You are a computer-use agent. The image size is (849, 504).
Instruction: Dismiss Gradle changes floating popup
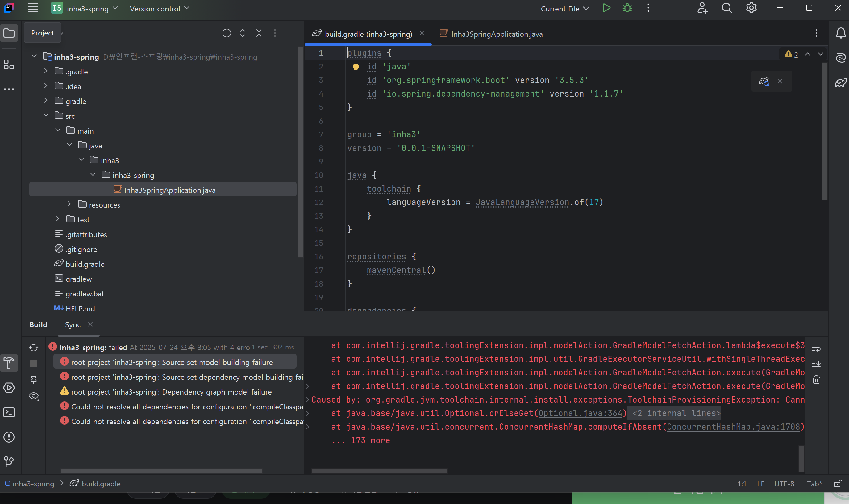pos(780,81)
